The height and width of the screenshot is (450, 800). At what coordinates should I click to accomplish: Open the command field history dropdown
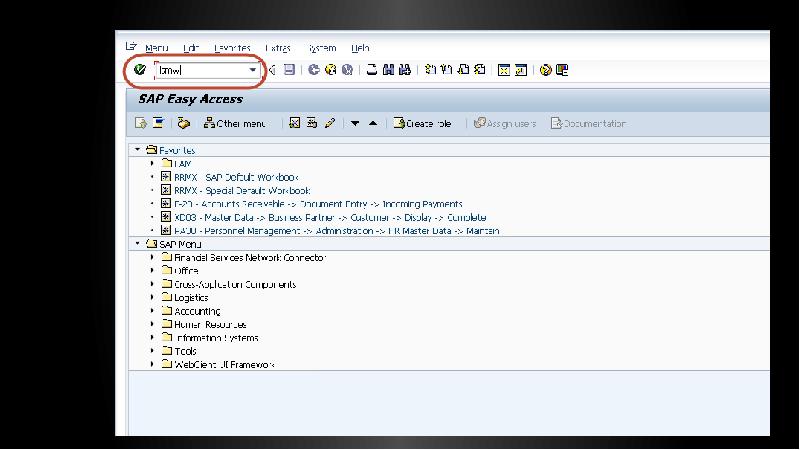(253, 70)
